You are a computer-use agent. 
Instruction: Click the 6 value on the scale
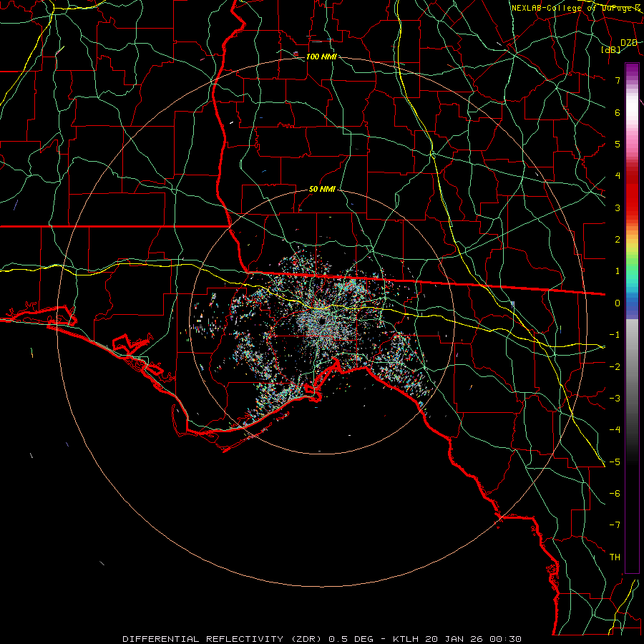tap(618, 112)
